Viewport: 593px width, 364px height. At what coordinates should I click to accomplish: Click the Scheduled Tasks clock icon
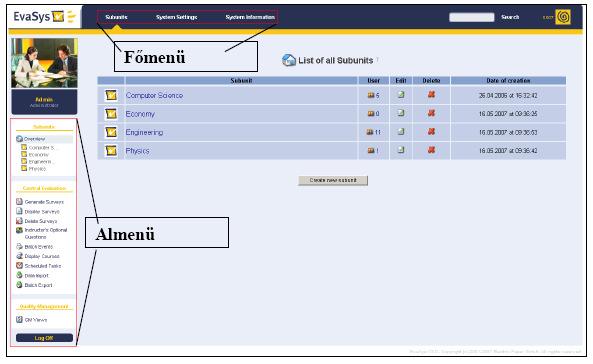click(19, 266)
